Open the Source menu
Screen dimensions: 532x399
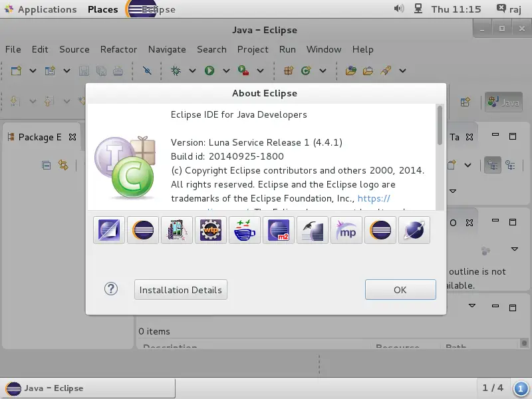[74, 49]
